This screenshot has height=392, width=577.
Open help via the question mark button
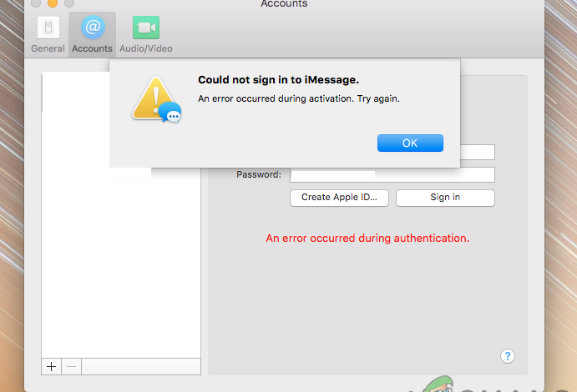[508, 356]
